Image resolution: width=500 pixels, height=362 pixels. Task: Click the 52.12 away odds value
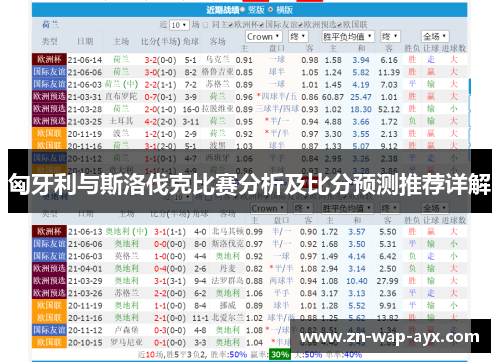(389, 109)
